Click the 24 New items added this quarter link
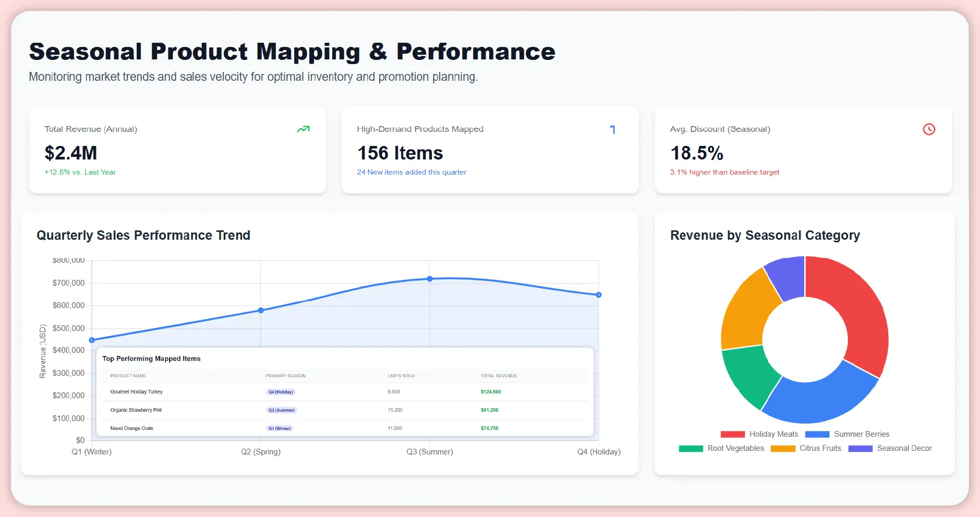 coord(411,172)
